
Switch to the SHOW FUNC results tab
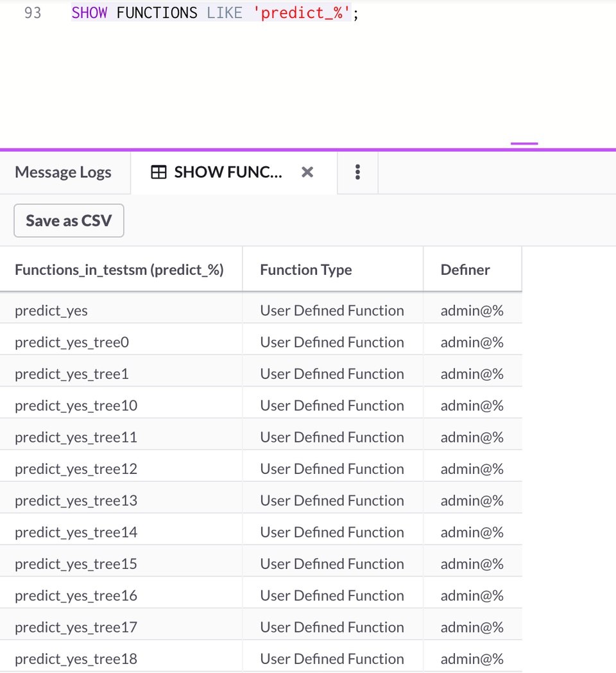point(225,171)
